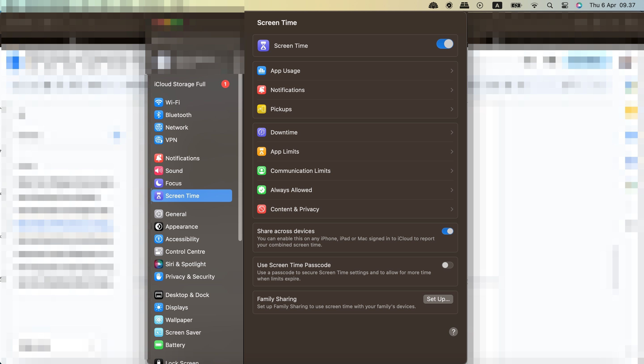This screenshot has height=364, width=644.
Task: Open General settings in sidebar
Action: click(192, 214)
